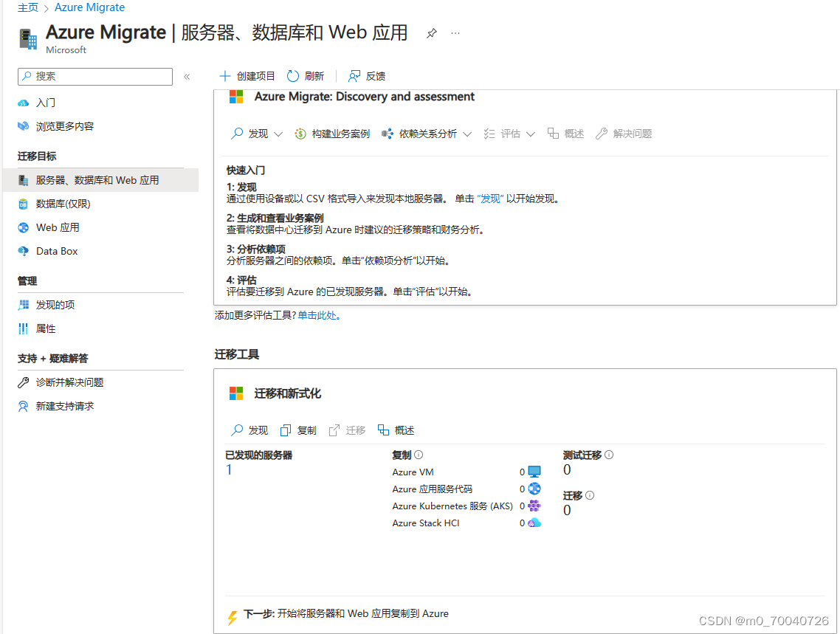The image size is (840, 634).
Task: Open discovered servers count 1
Action: [x=230, y=470]
